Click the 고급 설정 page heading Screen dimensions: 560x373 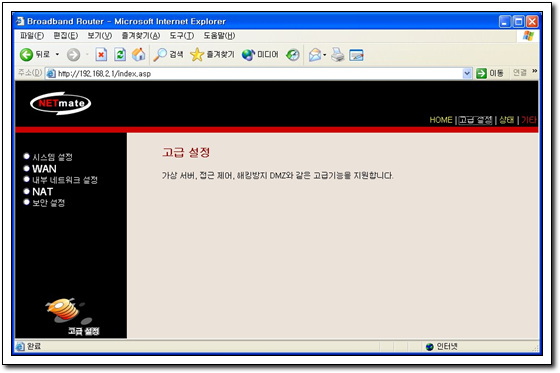click(186, 153)
